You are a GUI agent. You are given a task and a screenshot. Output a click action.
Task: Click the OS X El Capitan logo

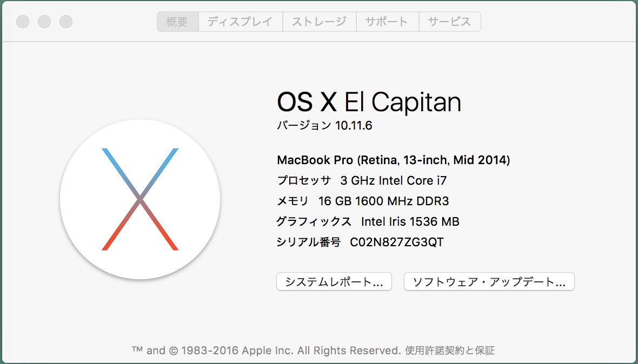140,199
